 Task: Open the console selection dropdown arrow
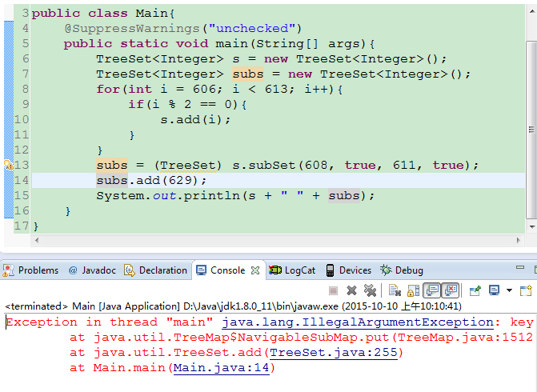[509, 290]
